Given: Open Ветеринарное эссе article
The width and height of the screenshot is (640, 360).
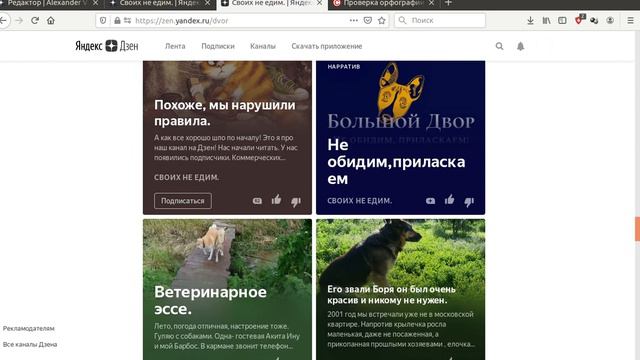Looking at the screenshot, I should pos(210,300).
